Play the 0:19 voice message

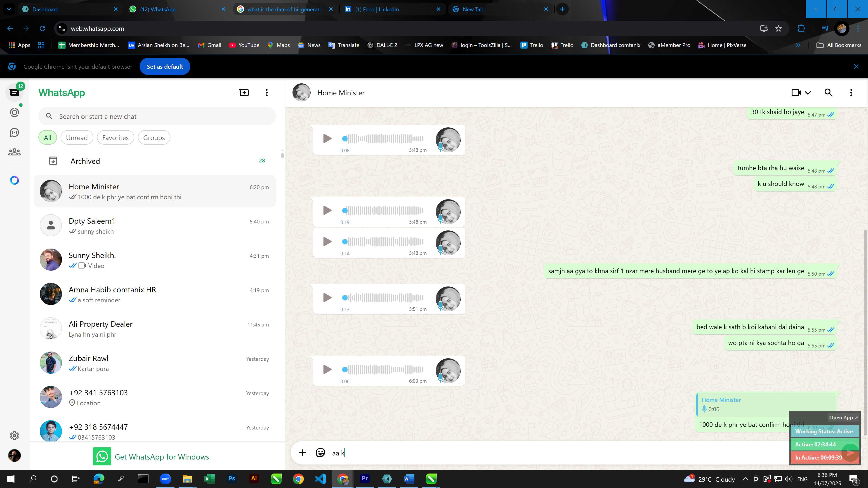(327, 211)
